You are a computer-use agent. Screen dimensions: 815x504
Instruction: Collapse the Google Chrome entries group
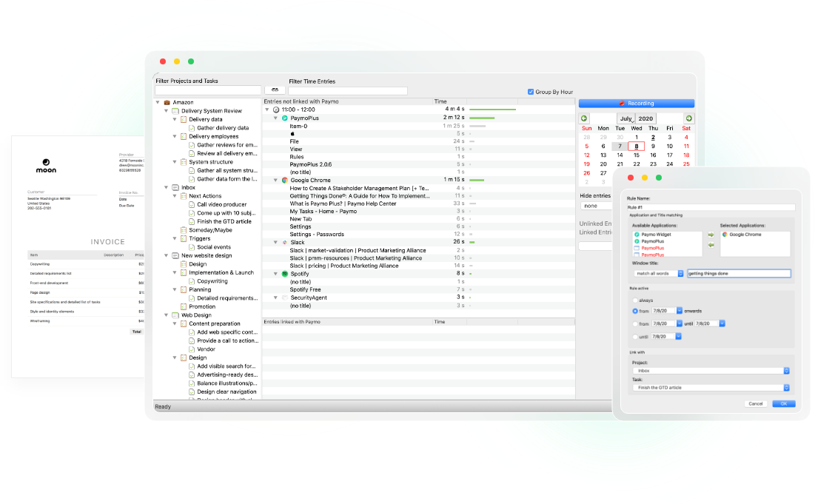pyautogui.click(x=275, y=181)
